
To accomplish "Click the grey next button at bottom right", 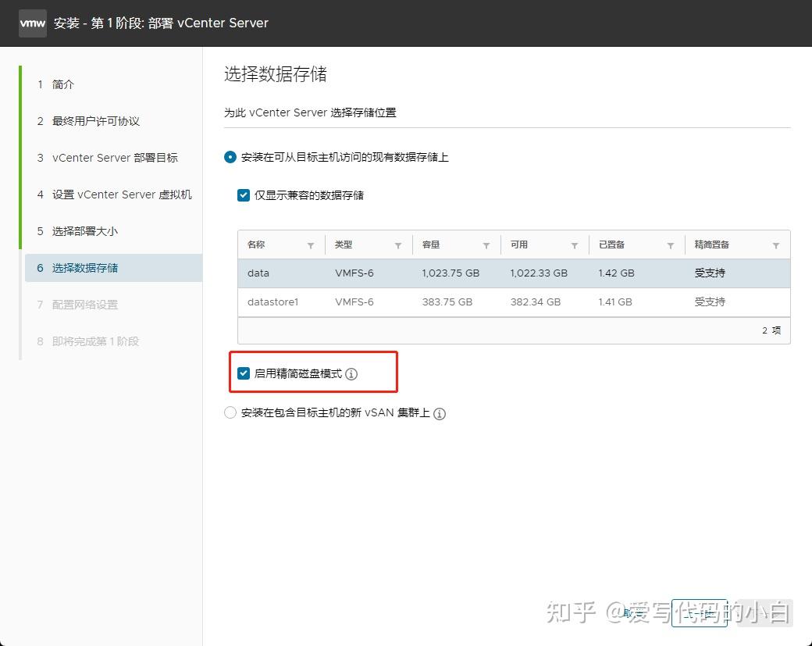I will (765, 613).
